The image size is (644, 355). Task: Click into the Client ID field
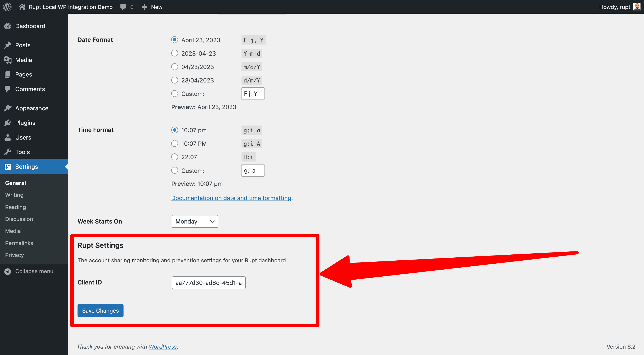tap(208, 283)
